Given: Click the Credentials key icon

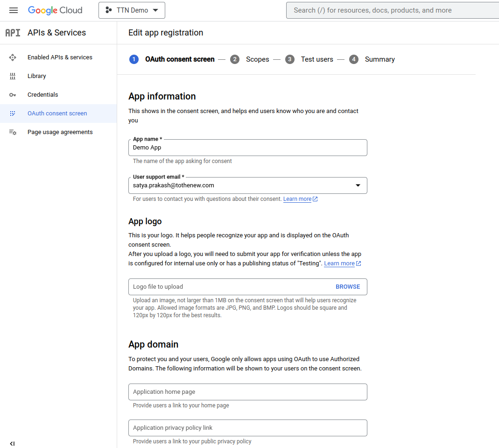Looking at the screenshot, I should pyautogui.click(x=13, y=95).
